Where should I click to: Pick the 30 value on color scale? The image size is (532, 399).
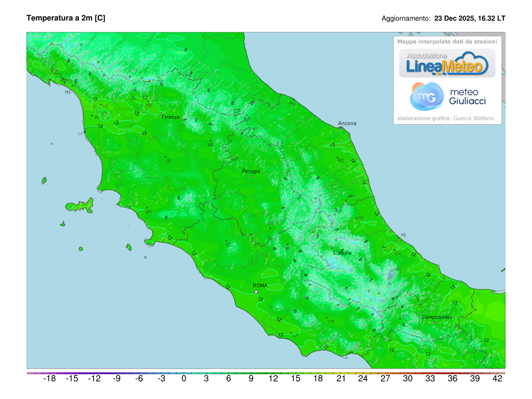click(407, 379)
